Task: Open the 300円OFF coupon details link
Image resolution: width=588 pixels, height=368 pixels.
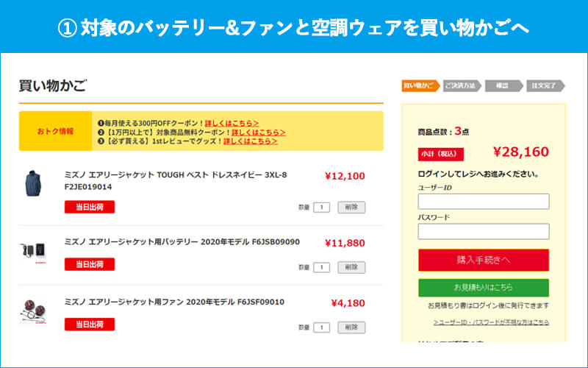Action: (x=232, y=122)
